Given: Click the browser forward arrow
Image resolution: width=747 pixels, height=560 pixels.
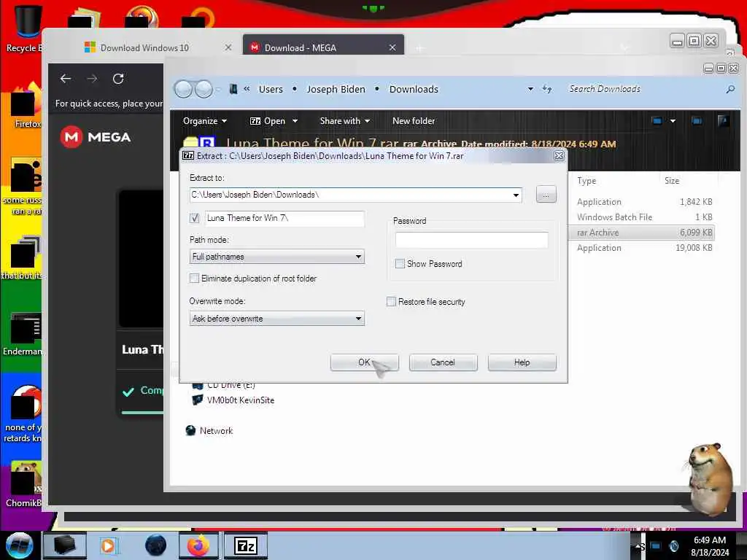Looking at the screenshot, I should 92,79.
